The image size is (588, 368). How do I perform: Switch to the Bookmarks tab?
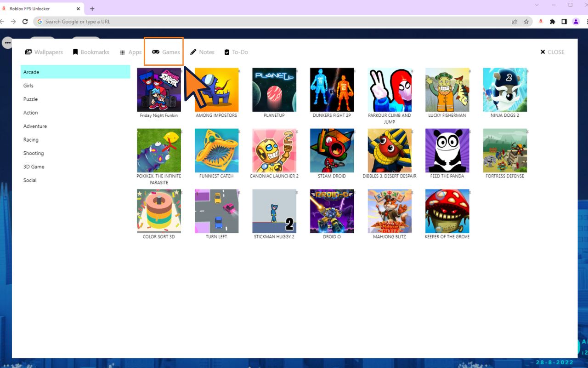pyautogui.click(x=91, y=52)
